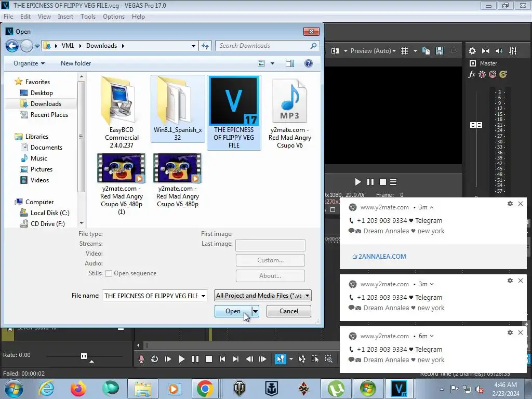This screenshot has height=399, width=532.
Task: Copy snapshot to clipboard icon in Preview
Action: point(426,51)
